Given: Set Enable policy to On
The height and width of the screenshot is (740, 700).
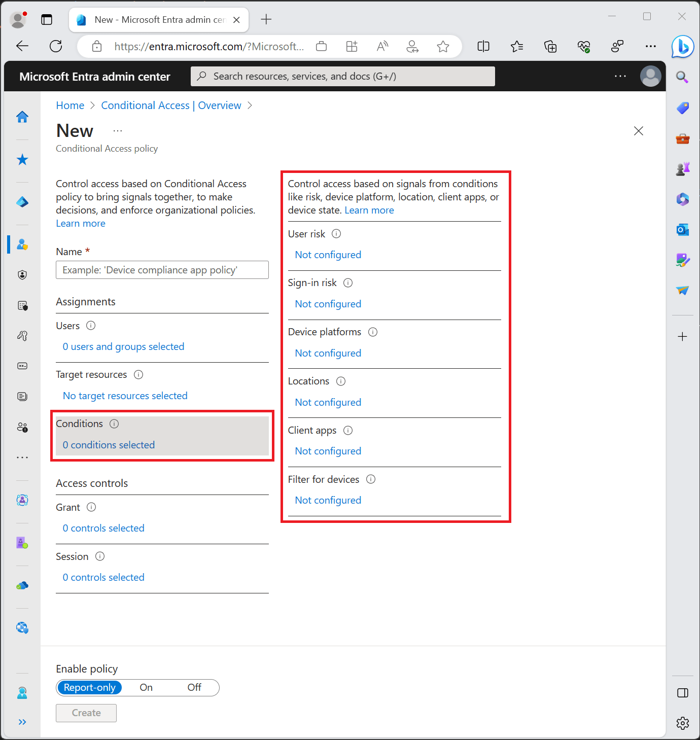Looking at the screenshot, I should [146, 687].
